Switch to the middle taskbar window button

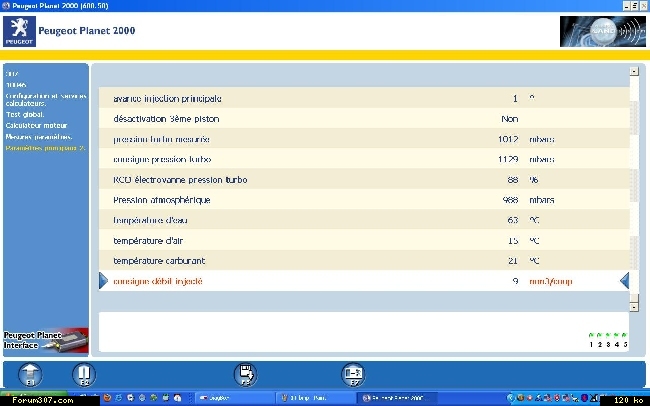click(x=315, y=398)
